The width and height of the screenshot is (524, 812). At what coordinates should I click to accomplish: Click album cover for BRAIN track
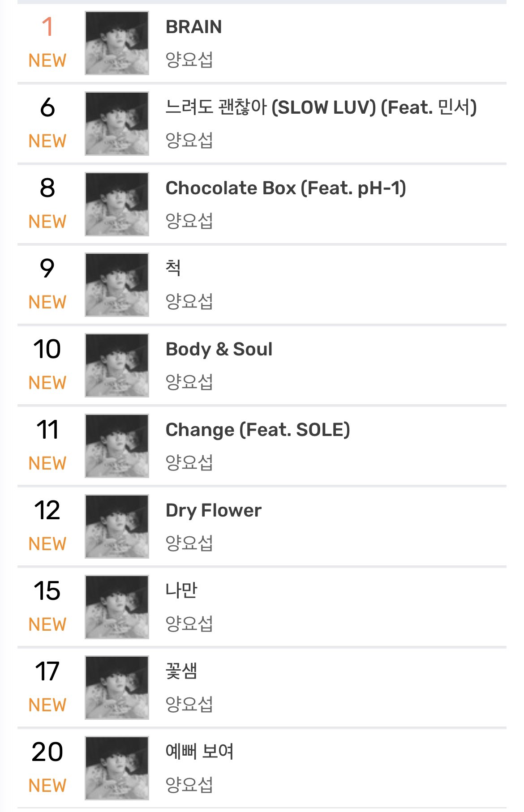click(x=117, y=43)
